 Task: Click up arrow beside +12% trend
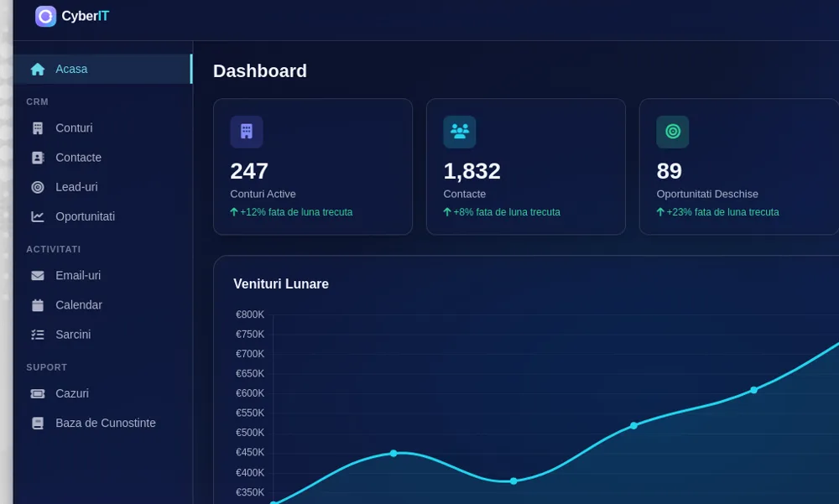234,212
